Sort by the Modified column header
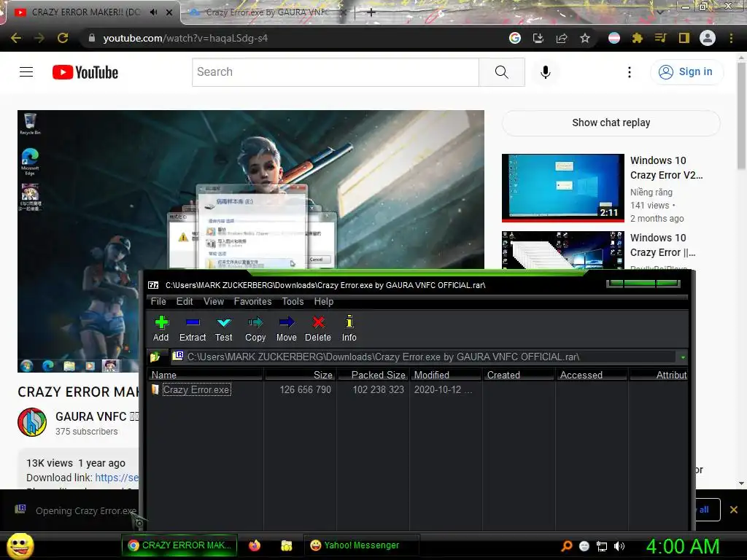This screenshot has height=560, width=747. pos(446,375)
